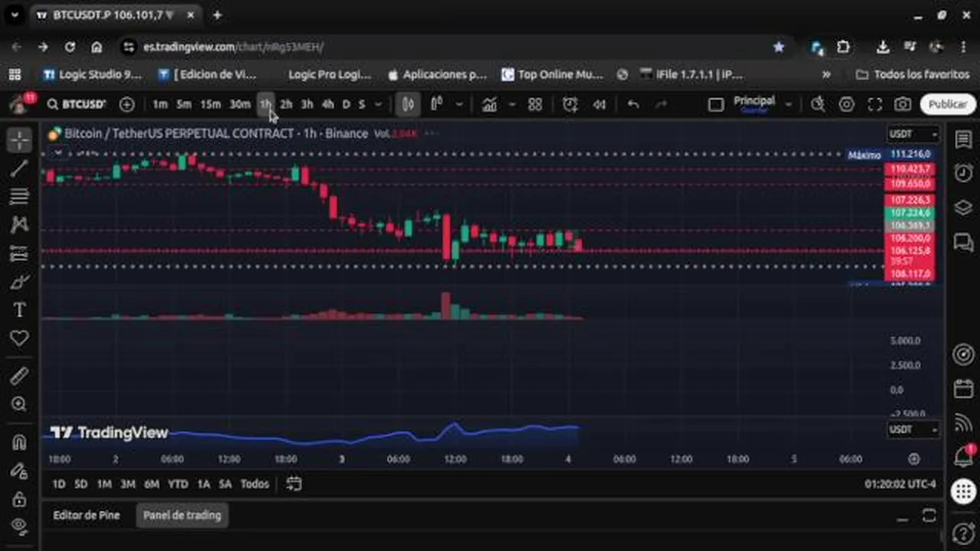Open the indicator templates grid

click(x=535, y=104)
